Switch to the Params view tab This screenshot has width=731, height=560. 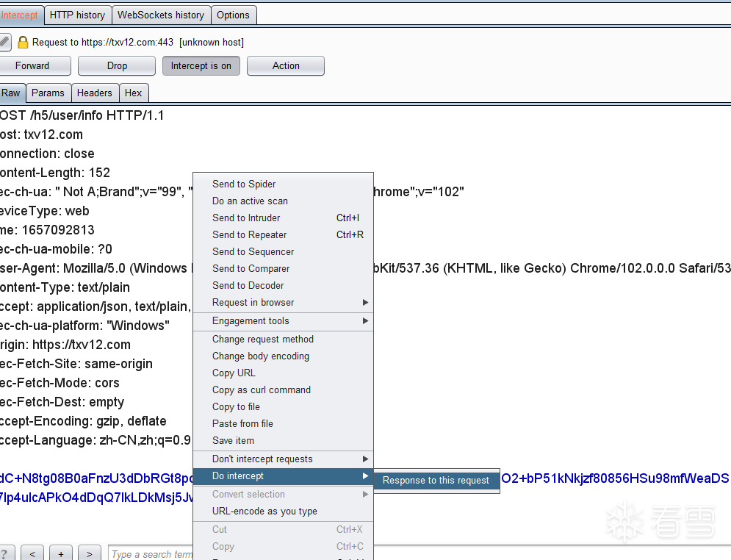point(48,93)
